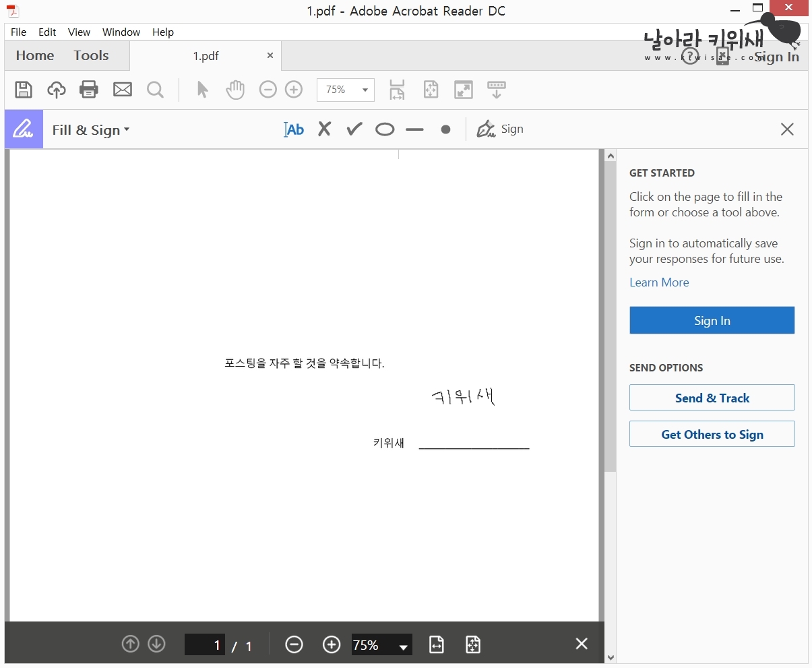The image size is (812, 668).
Task: Close the bottom floating page toolbar
Action: click(582, 644)
